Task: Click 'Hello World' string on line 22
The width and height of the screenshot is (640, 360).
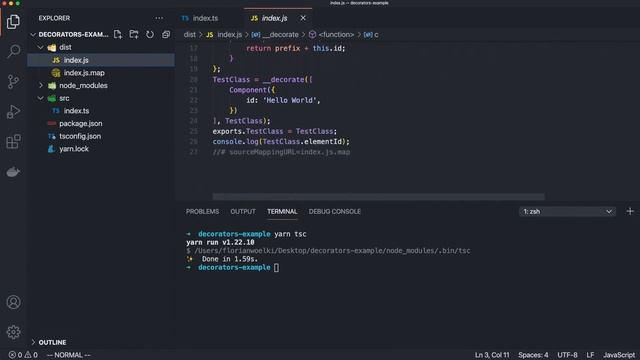Action: click(290, 100)
